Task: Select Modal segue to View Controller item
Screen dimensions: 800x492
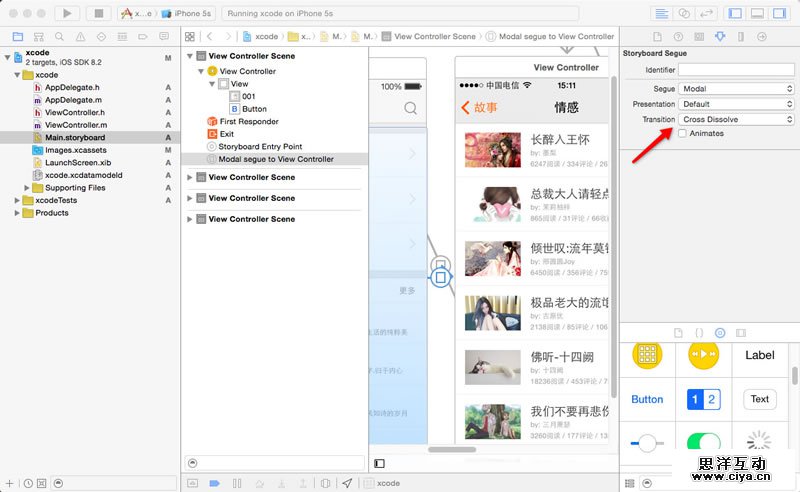Action: point(275,159)
